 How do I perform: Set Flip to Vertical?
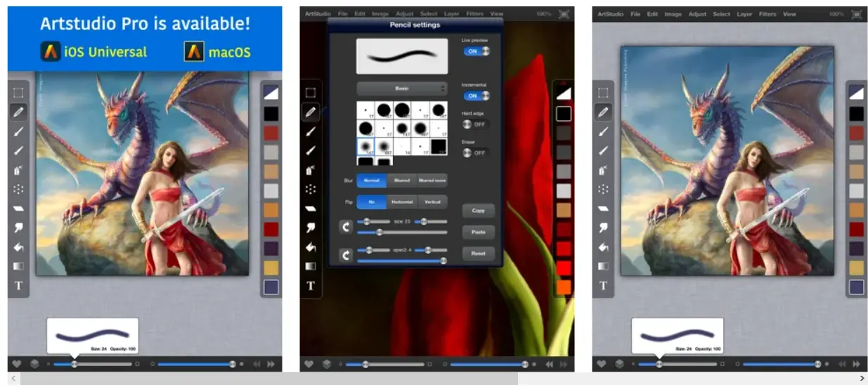432,202
